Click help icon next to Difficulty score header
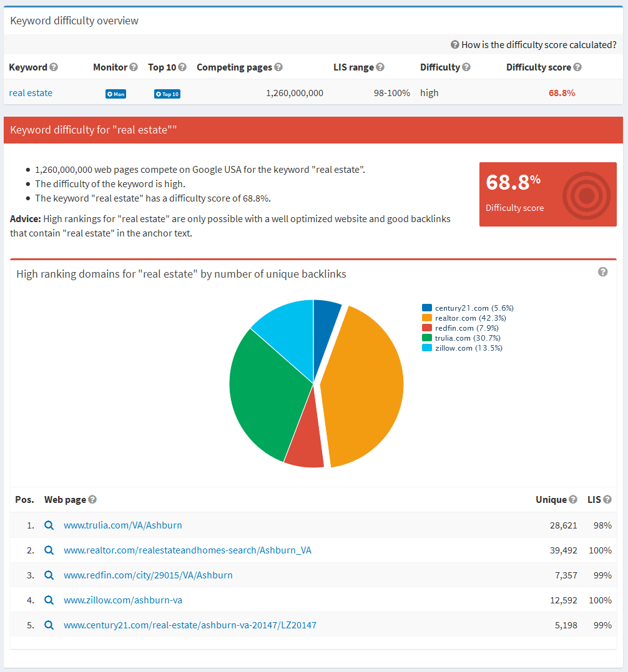Viewport: 628px width, 672px height. [x=576, y=67]
